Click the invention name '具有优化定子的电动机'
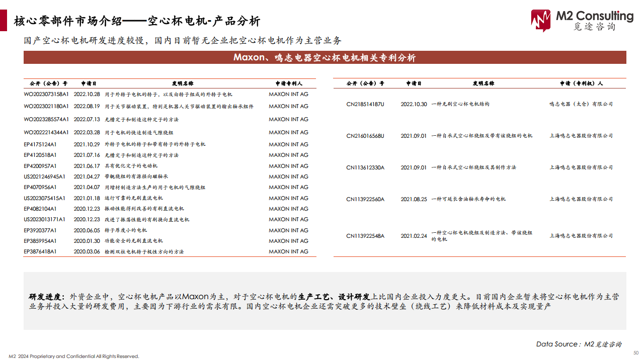Screen dimensions: 644x362 coord(131,165)
